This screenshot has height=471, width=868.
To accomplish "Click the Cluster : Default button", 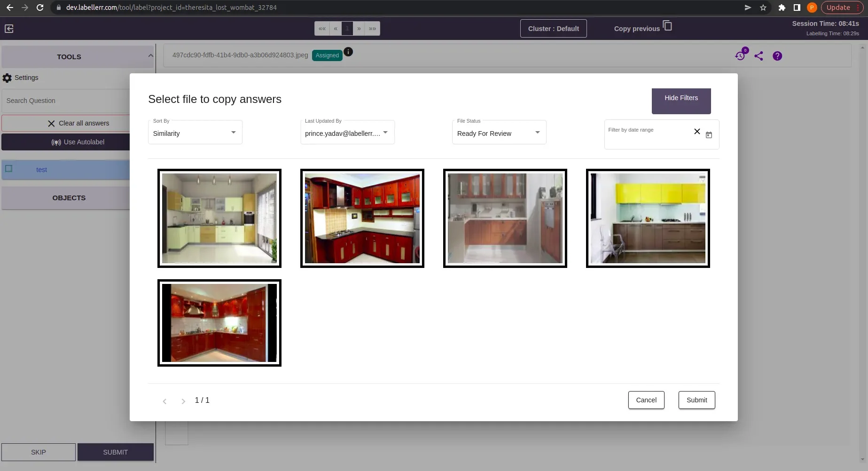I will point(554,29).
